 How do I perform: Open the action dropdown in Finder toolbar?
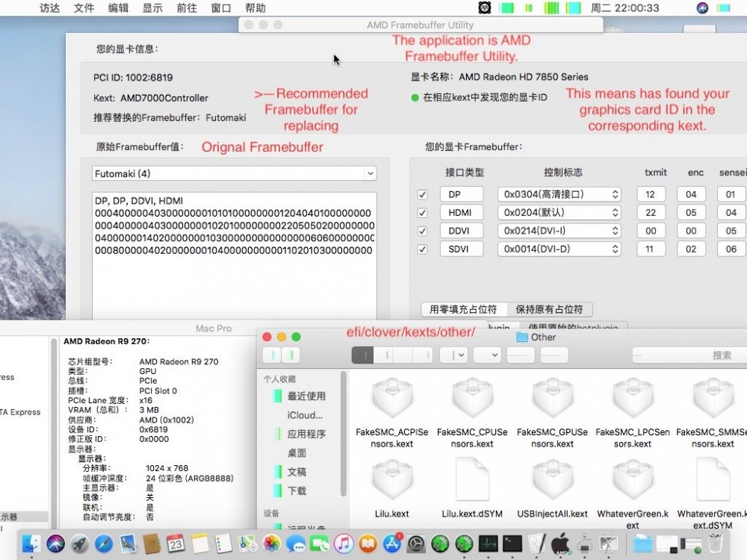coord(487,355)
